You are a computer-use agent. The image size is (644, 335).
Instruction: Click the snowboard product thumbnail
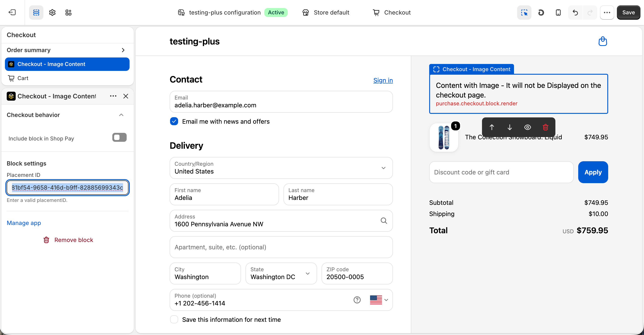pos(444,137)
